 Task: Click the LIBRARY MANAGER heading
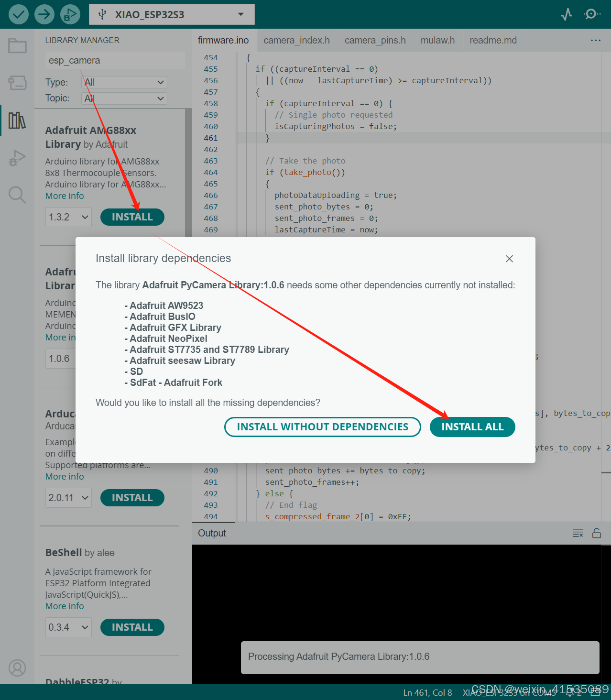82,40
